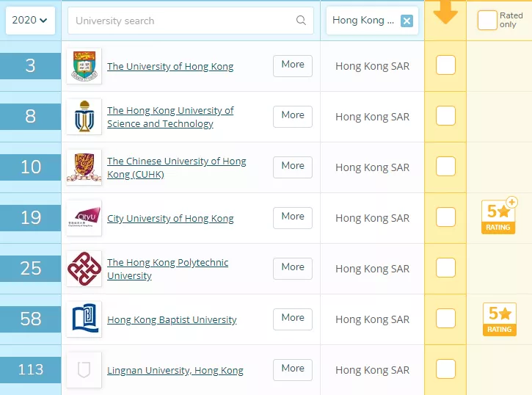Click the HKUST logo
The width and height of the screenshot is (532, 395).
click(x=84, y=117)
